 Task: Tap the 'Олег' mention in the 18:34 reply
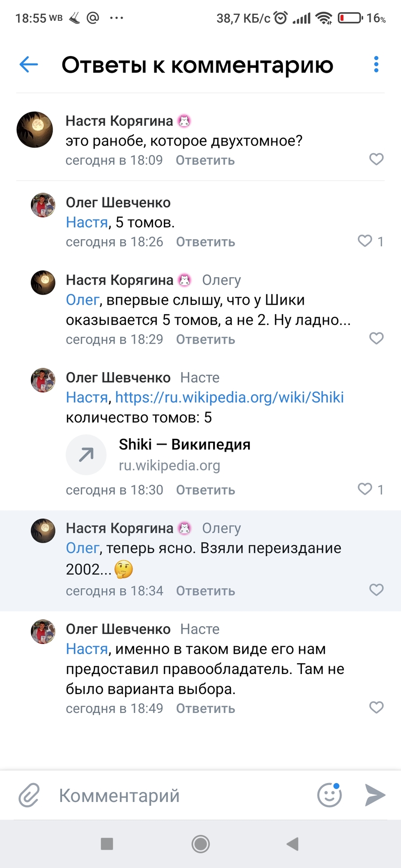coord(82,548)
